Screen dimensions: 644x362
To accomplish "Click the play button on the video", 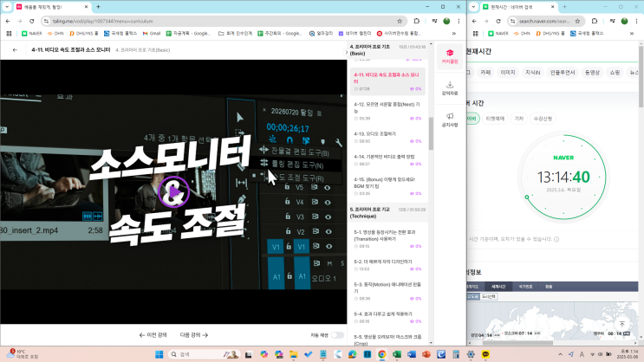I will point(174,192).
